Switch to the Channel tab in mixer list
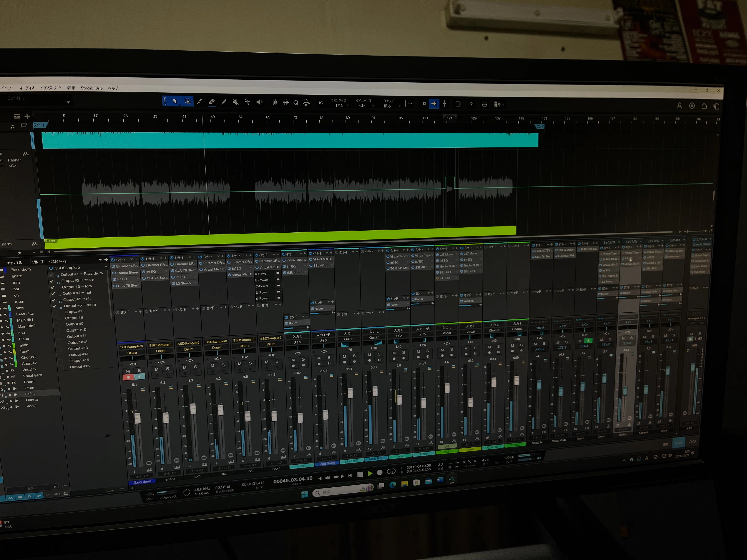The height and width of the screenshot is (560, 747). click(x=14, y=263)
